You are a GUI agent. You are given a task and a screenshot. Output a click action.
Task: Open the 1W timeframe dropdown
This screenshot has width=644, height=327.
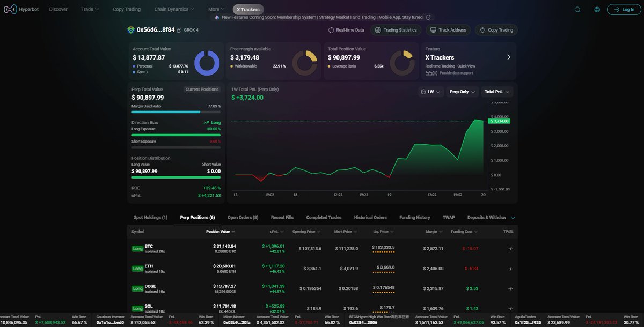(431, 92)
